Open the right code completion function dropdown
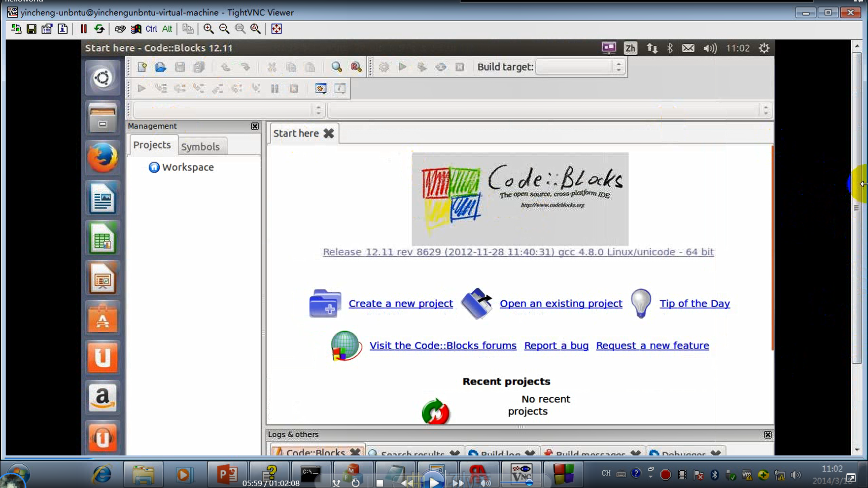Viewport: 868px width, 488px height. [549, 110]
